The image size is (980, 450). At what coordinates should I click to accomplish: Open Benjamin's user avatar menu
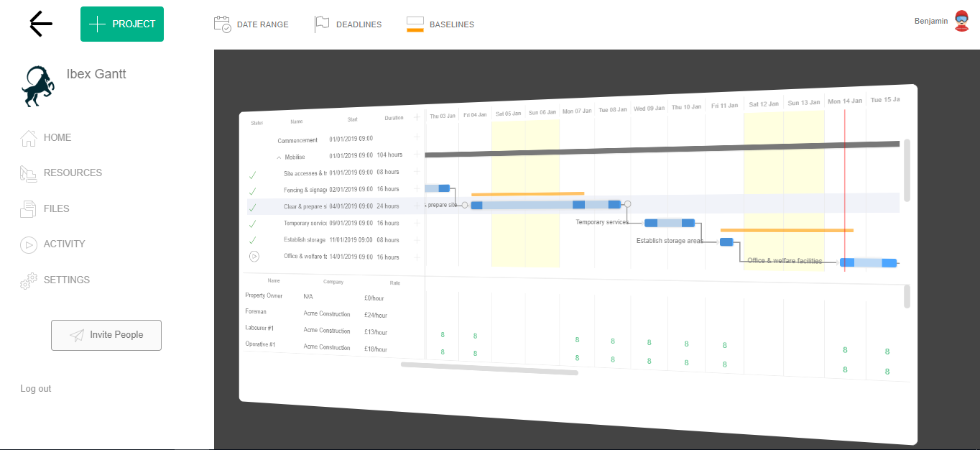tap(961, 21)
